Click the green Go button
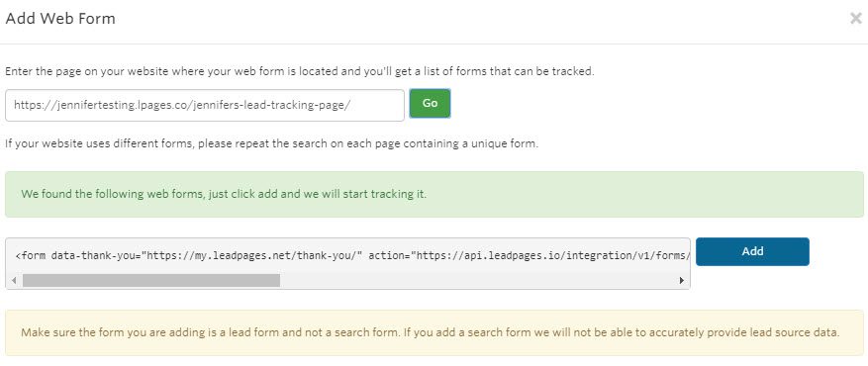Image resolution: width=868 pixels, height=366 pixels. click(431, 104)
